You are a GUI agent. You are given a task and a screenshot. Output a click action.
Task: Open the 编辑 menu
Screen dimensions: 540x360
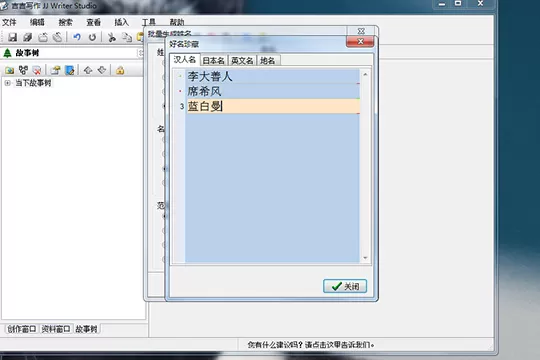pyautogui.click(x=37, y=22)
